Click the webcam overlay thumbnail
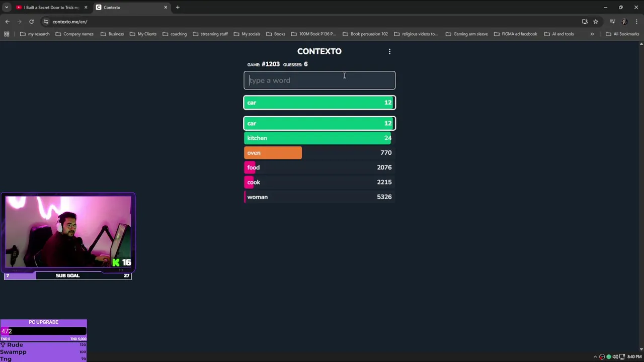The image size is (644, 362). click(68, 232)
